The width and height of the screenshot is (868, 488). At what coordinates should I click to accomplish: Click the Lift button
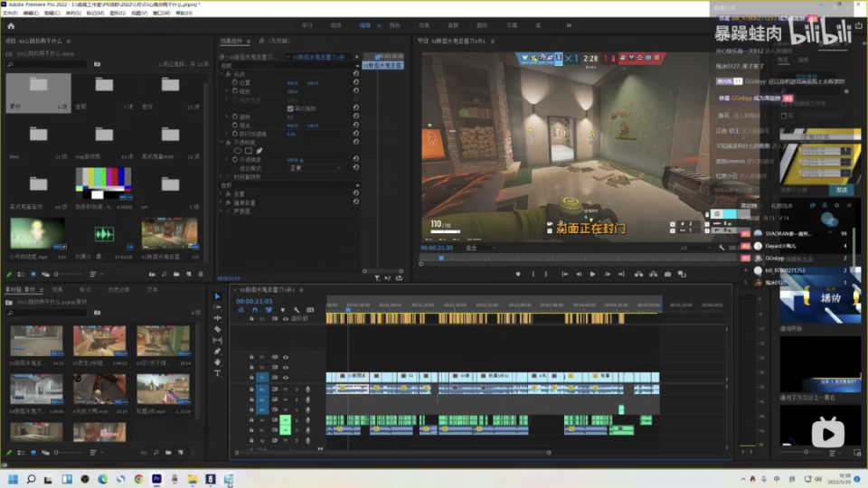(x=639, y=274)
